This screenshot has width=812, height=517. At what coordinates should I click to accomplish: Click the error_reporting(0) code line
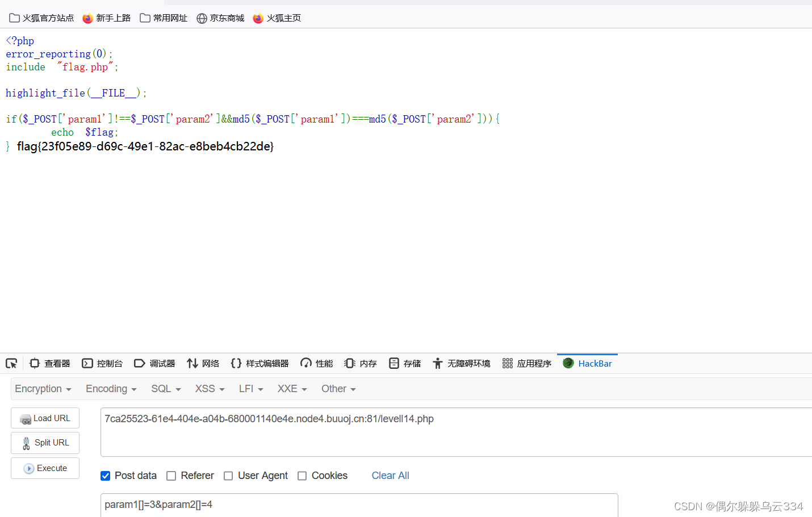click(59, 54)
